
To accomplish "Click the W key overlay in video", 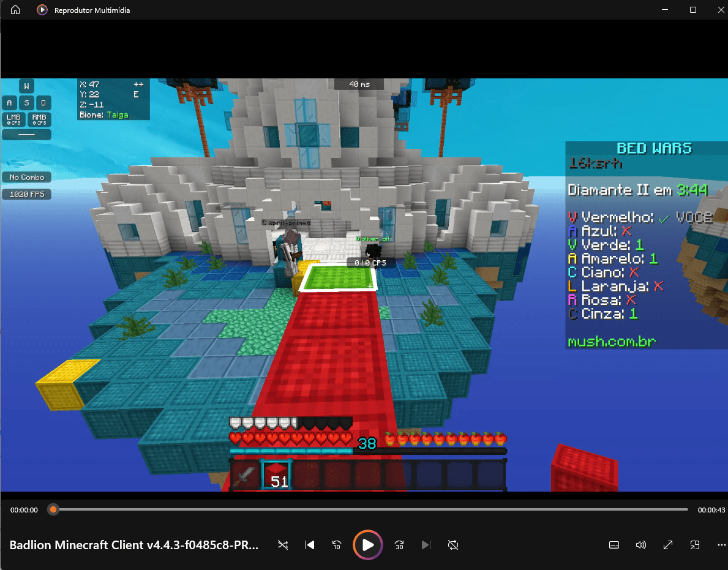I will coord(26,86).
